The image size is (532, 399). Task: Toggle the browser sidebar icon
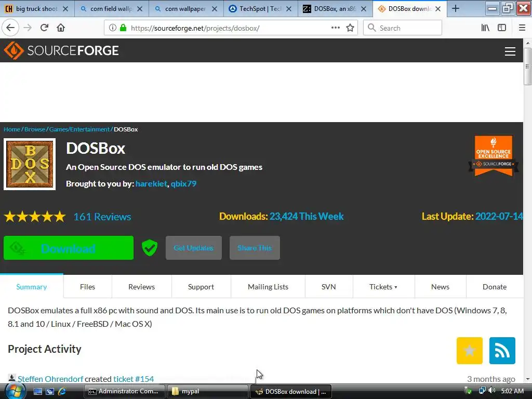502,28
